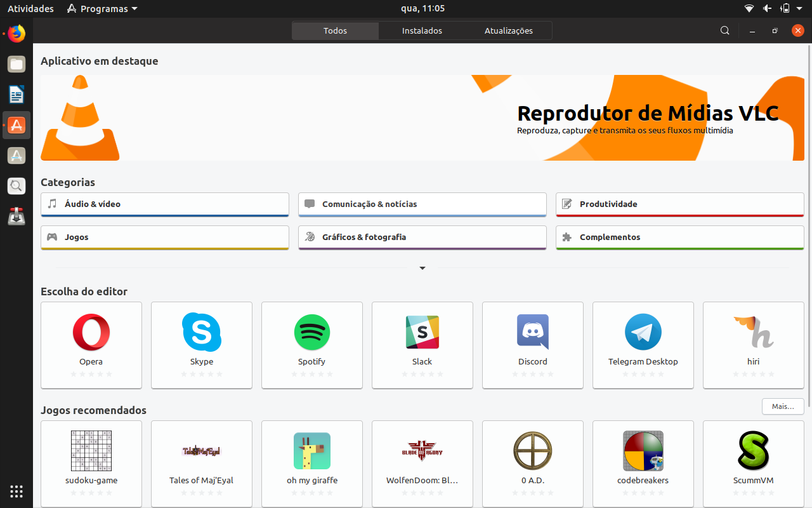Launch Firefox from the Ubuntu dock
Screen dimensions: 812x508
click(16, 34)
